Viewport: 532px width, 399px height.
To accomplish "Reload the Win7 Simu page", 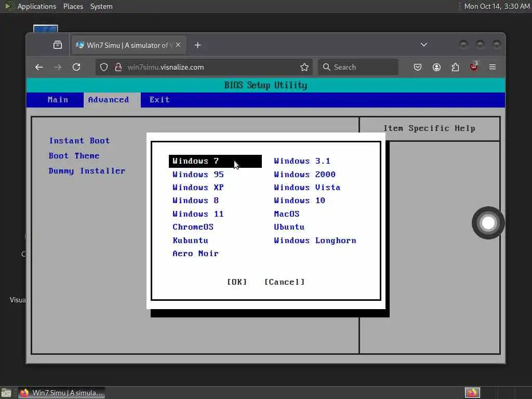I will tap(76, 67).
